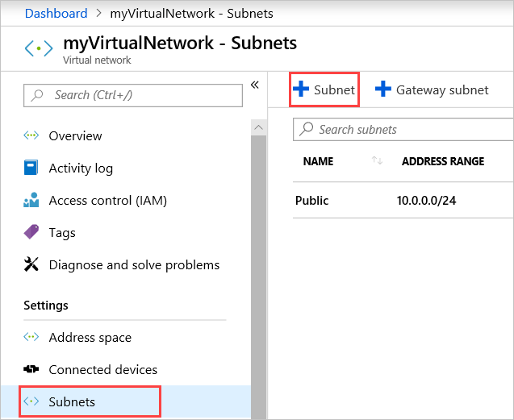Screen dimensions: 514x420
Task: Open the Tags menu item
Action: coord(62,233)
